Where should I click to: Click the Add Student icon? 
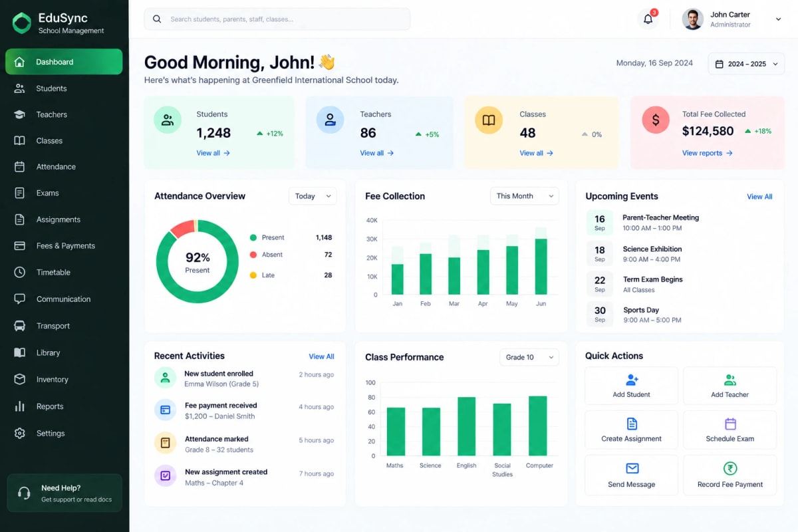[x=632, y=380]
